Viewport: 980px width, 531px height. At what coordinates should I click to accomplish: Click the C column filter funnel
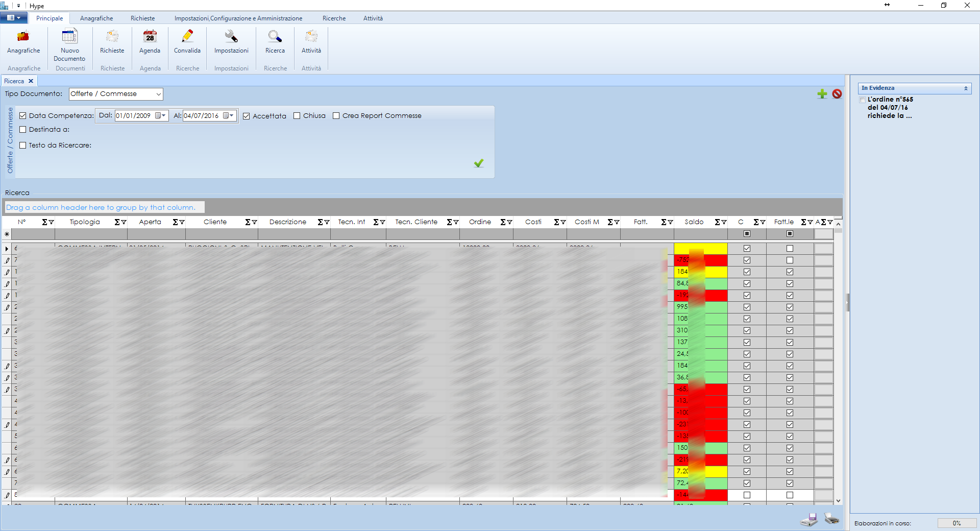tap(763, 222)
